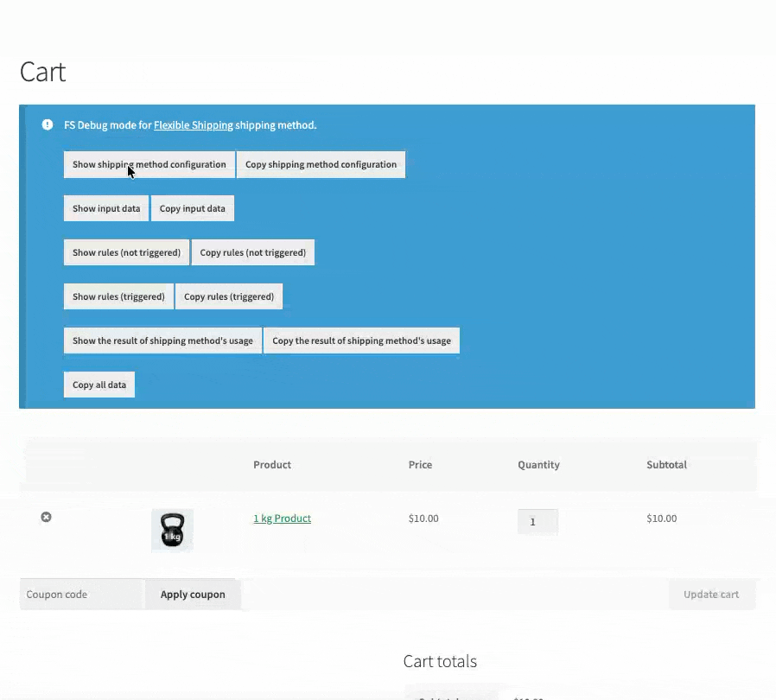
Task: Click the product quantity field
Action: [x=537, y=521]
